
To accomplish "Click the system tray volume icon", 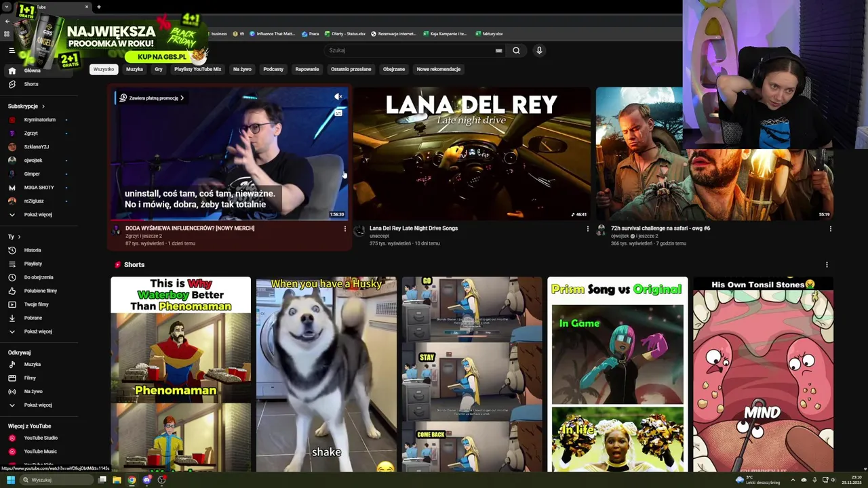I will [833, 480].
